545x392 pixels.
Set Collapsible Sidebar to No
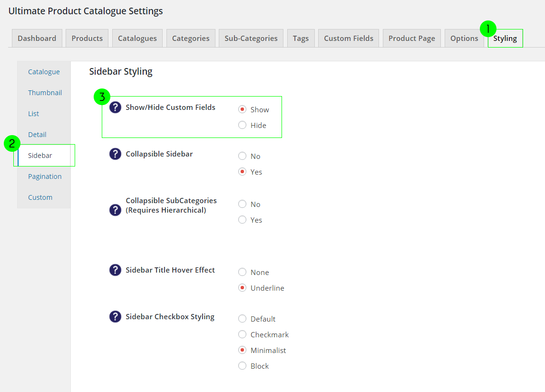click(243, 156)
